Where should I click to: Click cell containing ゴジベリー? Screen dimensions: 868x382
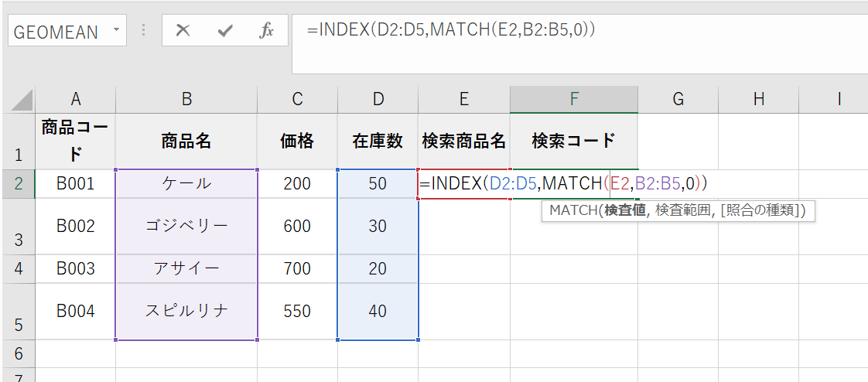[x=186, y=227]
